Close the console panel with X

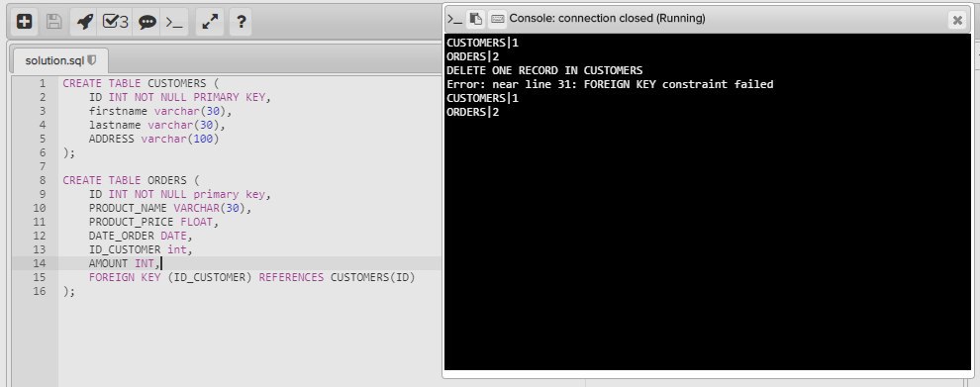[x=957, y=20]
